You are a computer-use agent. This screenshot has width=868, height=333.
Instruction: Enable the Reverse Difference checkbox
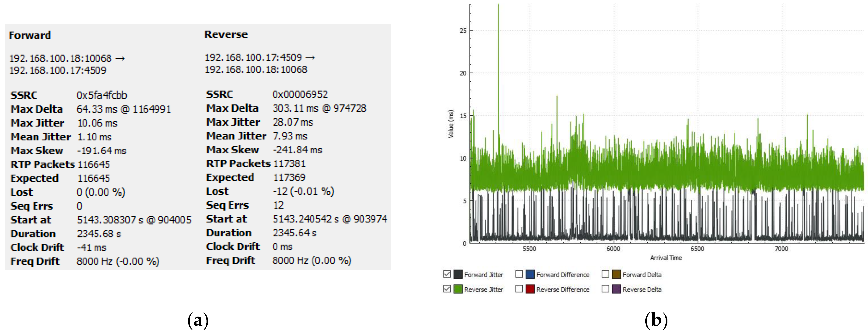(519, 289)
